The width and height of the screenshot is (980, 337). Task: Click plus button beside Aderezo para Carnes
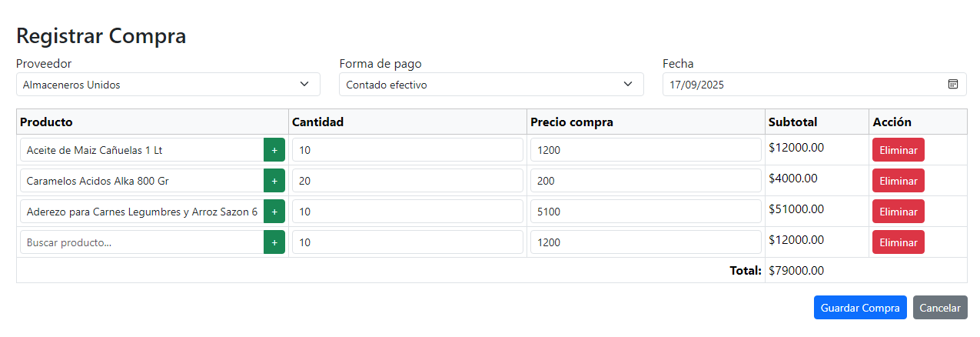click(274, 212)
